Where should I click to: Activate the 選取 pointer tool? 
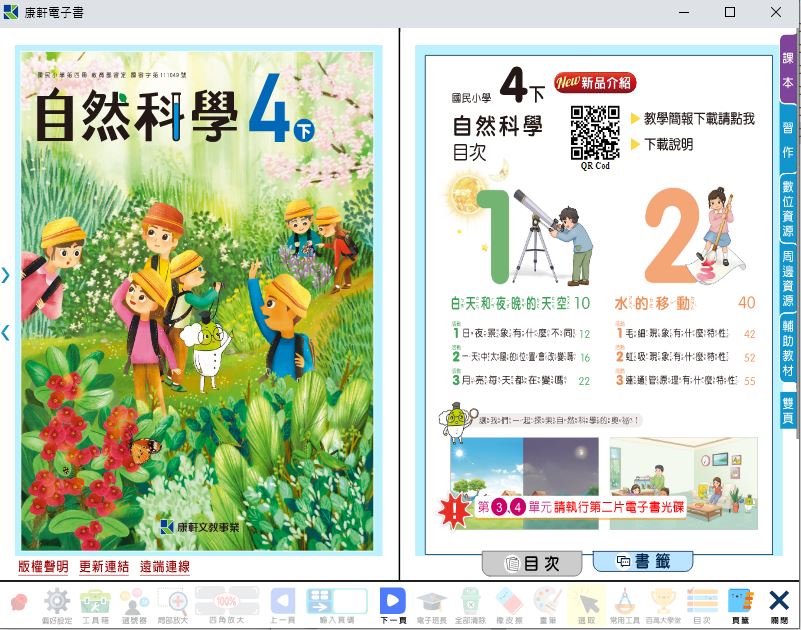(x=586, y=606)
